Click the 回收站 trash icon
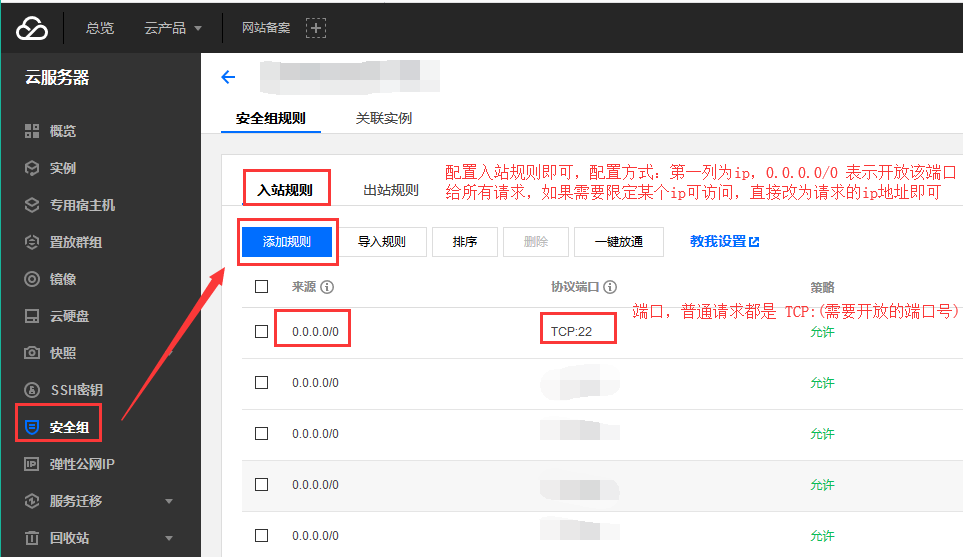 click(32, 538)
